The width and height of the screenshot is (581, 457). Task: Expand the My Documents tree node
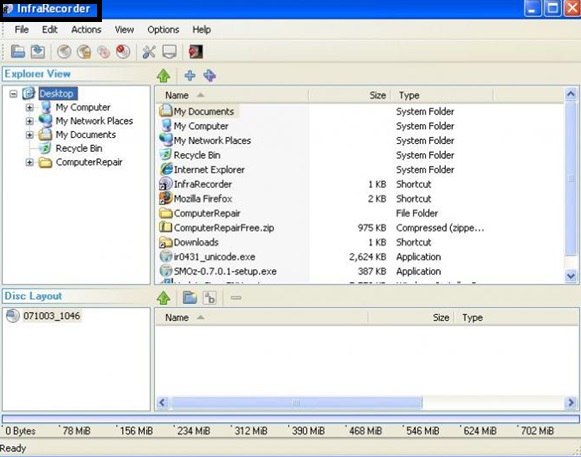pyautogui.click(x=30, y=135)
